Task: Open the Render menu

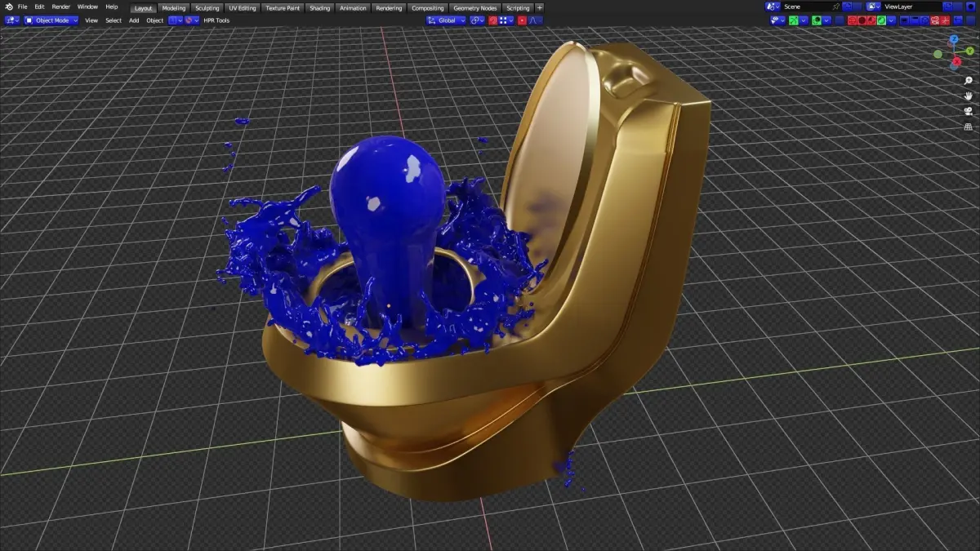Action: [x=61, y=7]
